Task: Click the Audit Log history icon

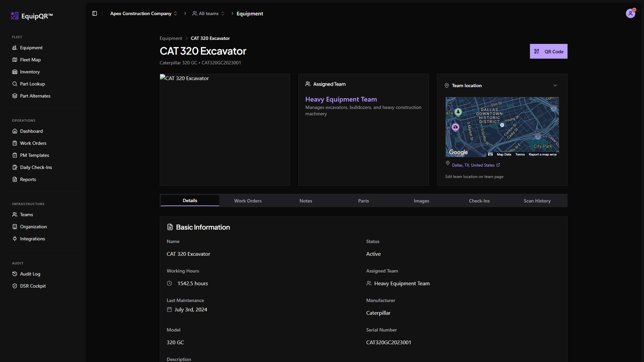Action: tap(15, 274)
